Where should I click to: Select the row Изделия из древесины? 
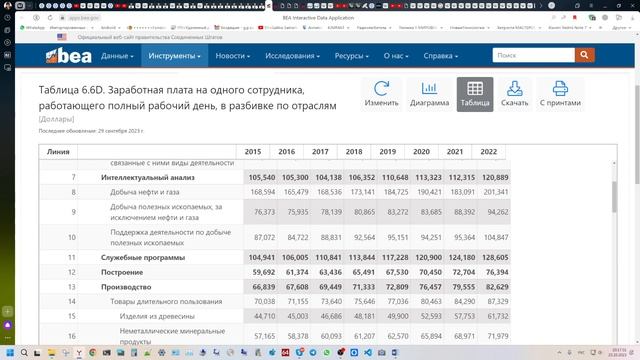(x=275, y=316)
